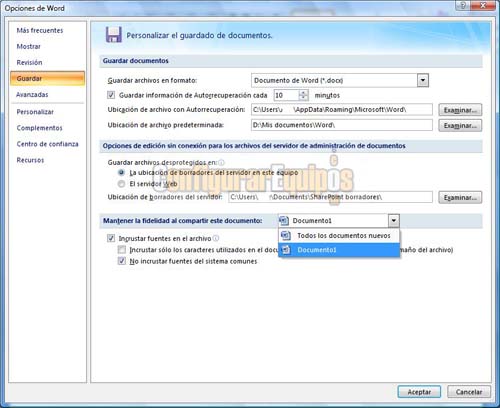Screen dimensions: 500x408
Task: Toggle No incrustar fuentes del sistema comunes
Action: coord(122,261)
